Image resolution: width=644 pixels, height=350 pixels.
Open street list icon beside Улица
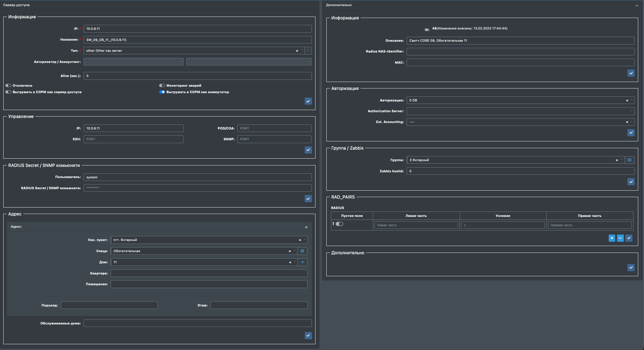[302, 251]
